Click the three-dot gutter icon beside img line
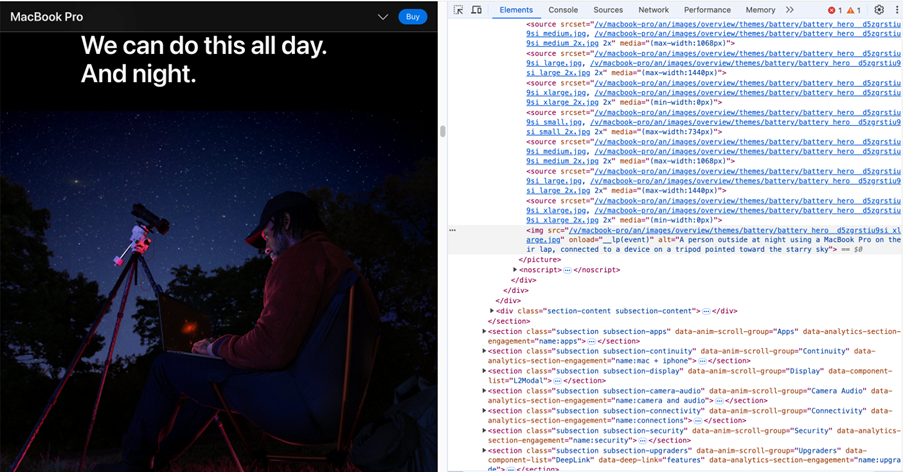Image resolution: width=903 pixels, height=472 pixels. tap(453, 230)
